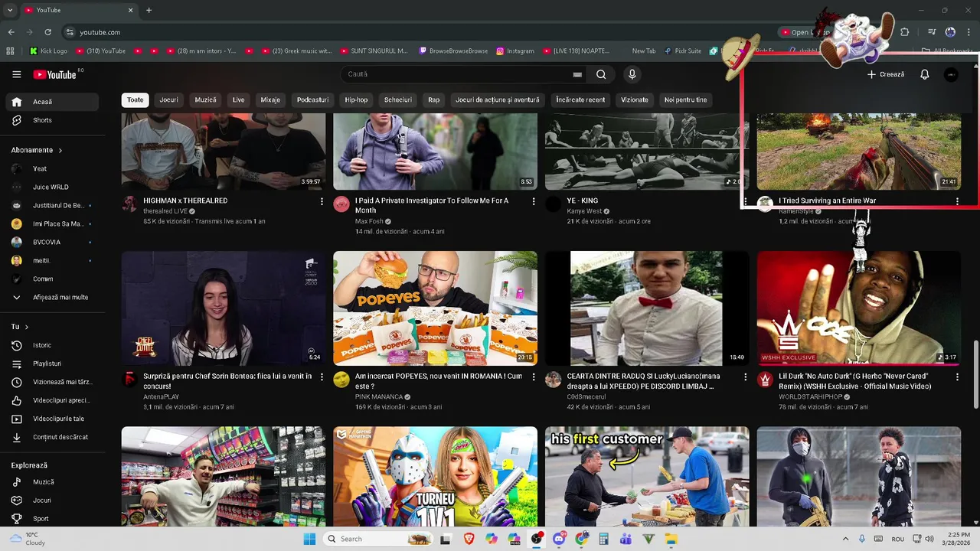
Task: Select the Vizionate chip
Action: click(x=635, y=99)
